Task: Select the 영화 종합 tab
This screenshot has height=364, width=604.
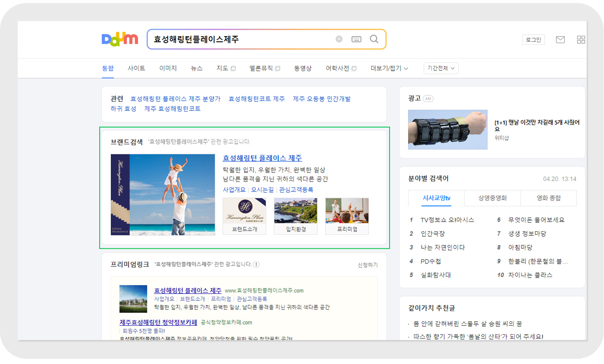Action: click(x=548, y=198)
